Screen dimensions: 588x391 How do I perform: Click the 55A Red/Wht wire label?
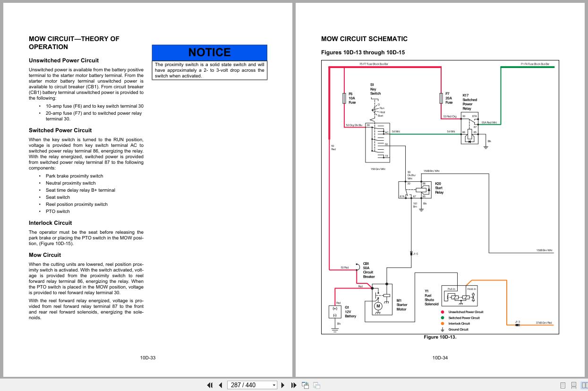coord(489,122)
